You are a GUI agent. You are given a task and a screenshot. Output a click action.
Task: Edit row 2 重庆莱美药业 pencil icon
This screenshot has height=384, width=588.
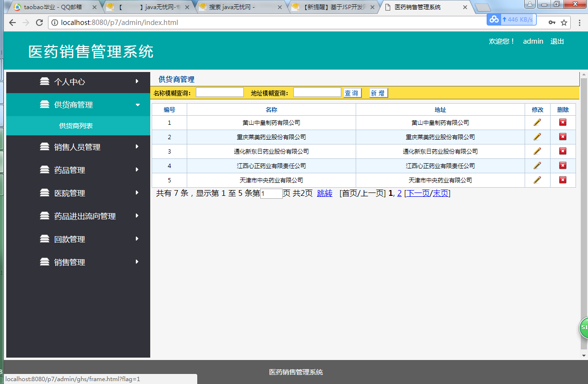click(x=537, y=137)
